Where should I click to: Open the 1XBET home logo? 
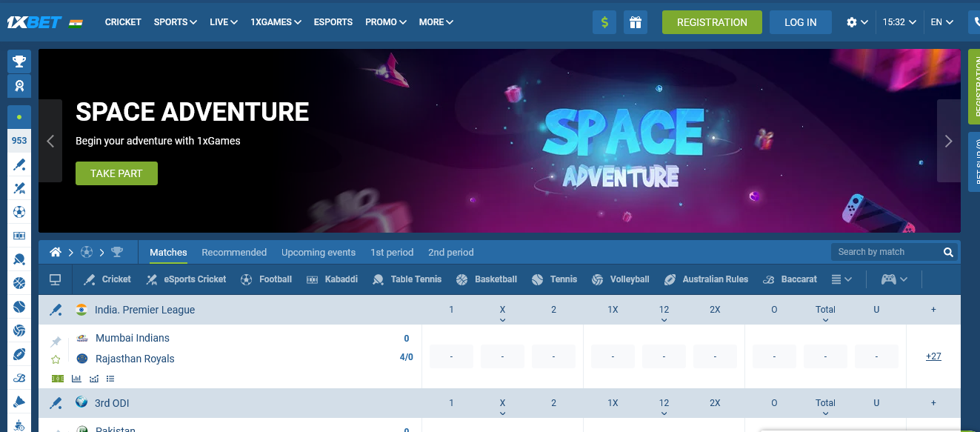[33, 22]
